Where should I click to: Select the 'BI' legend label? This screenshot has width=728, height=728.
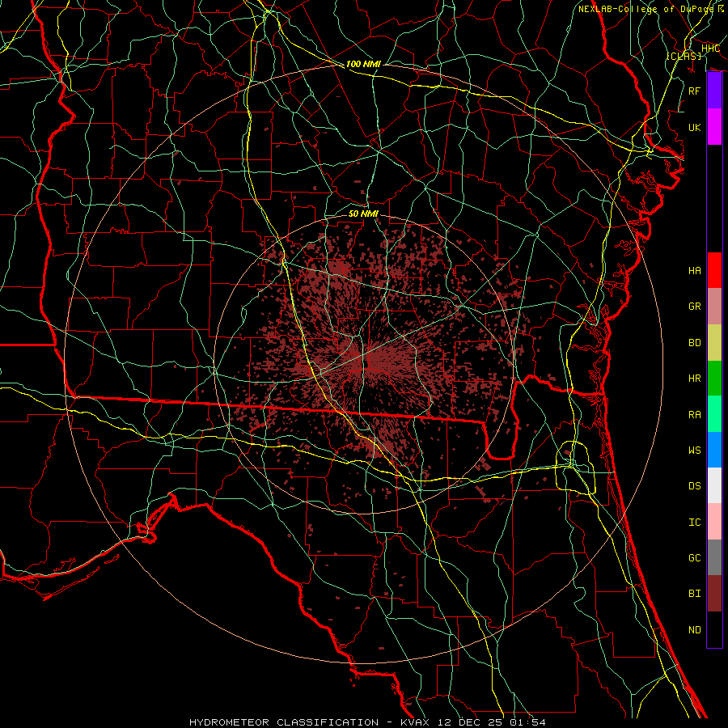coord(695,594)
